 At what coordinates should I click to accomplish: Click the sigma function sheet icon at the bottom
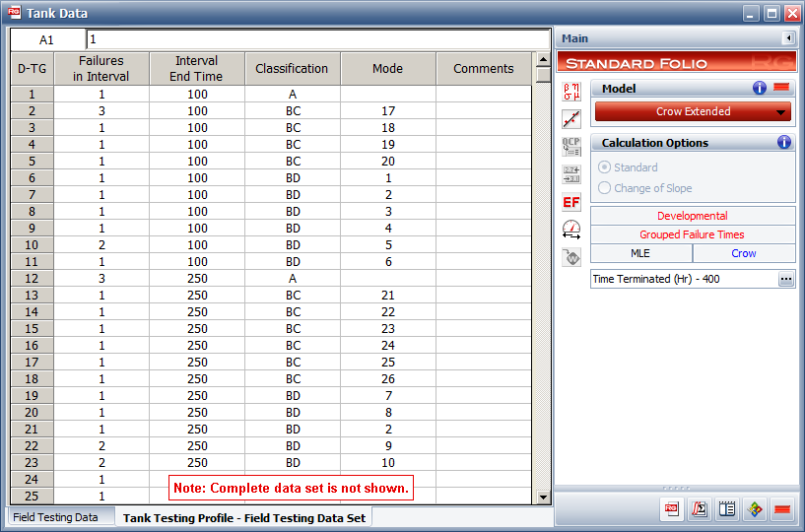click(700, 509)
